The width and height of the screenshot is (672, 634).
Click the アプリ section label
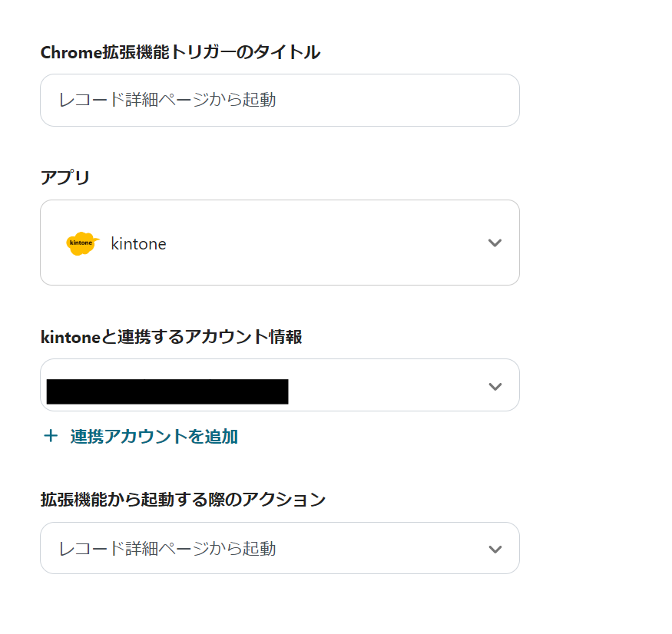click(x=65, y=178)
